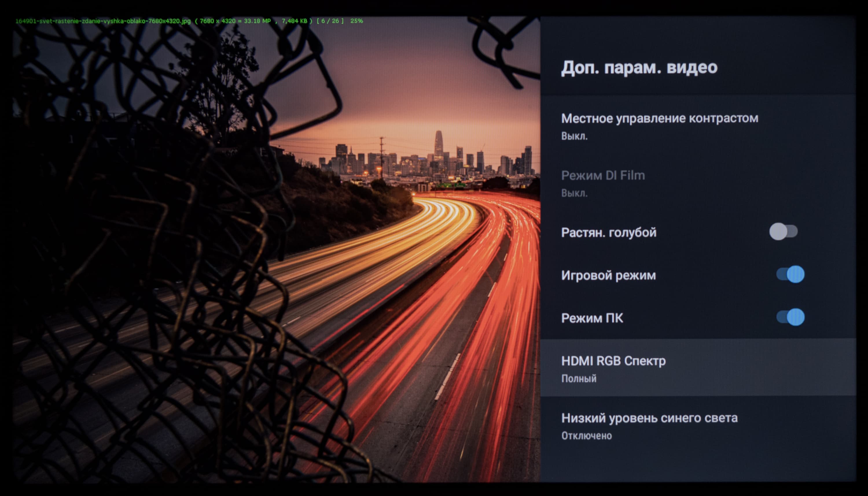Click the Отключено value text
This screenshot has height=496, width=868.
(x=586, y=436)
